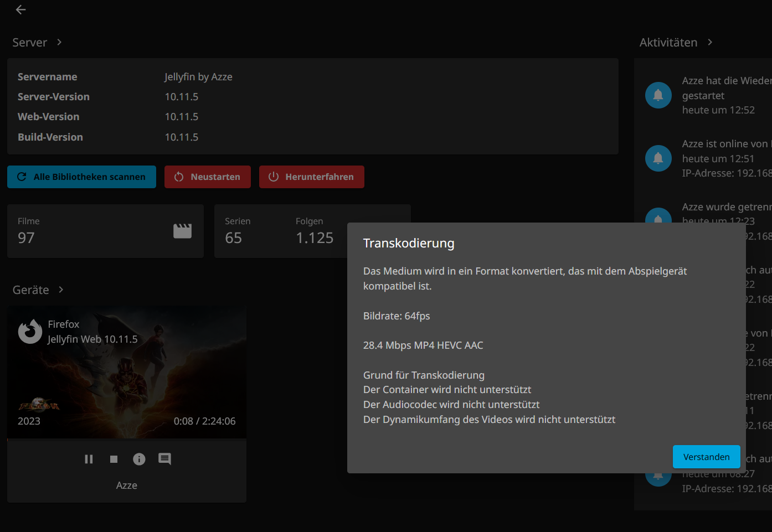
Task: Click the Firefox device name
Action: tap(64, 324)
